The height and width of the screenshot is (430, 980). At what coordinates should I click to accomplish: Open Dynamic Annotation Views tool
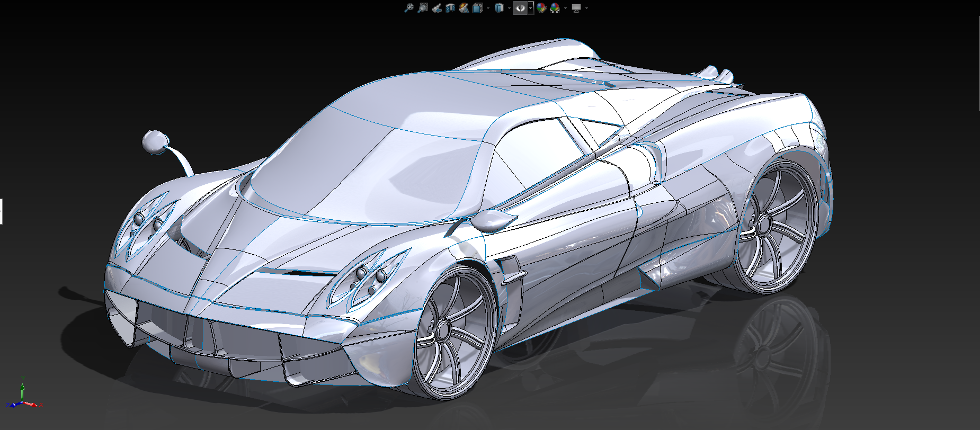464,8
